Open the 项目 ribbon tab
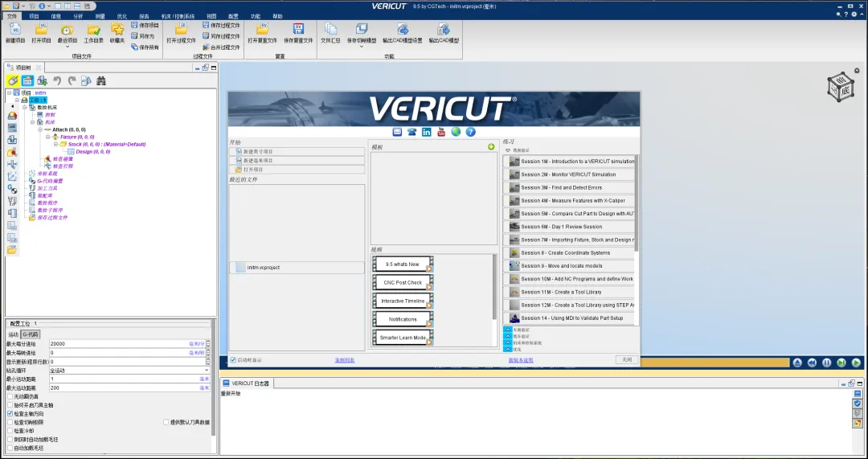The width and height of the screenshot is (868, 459). tap(34, 17)
